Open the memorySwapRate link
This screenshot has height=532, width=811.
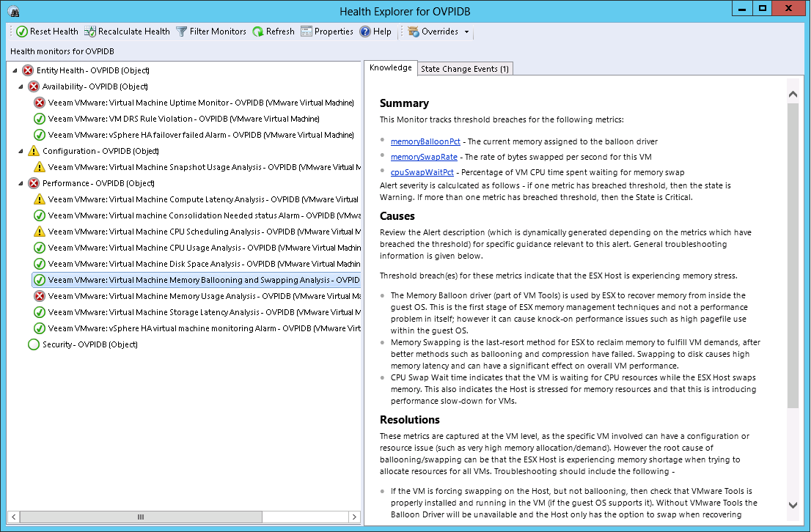click(x=424, y=157)
